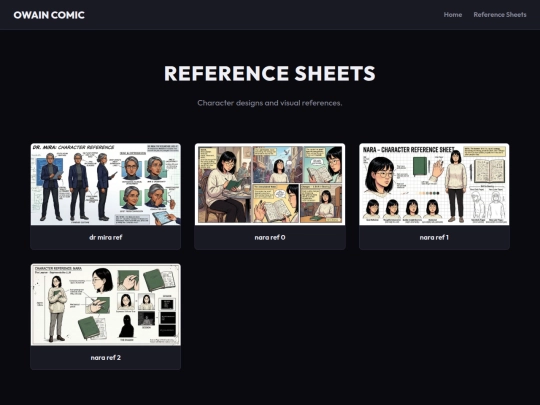Open the OWAIN COMIC site logo
The image size is (540, 405).
[x=49, y=15]
